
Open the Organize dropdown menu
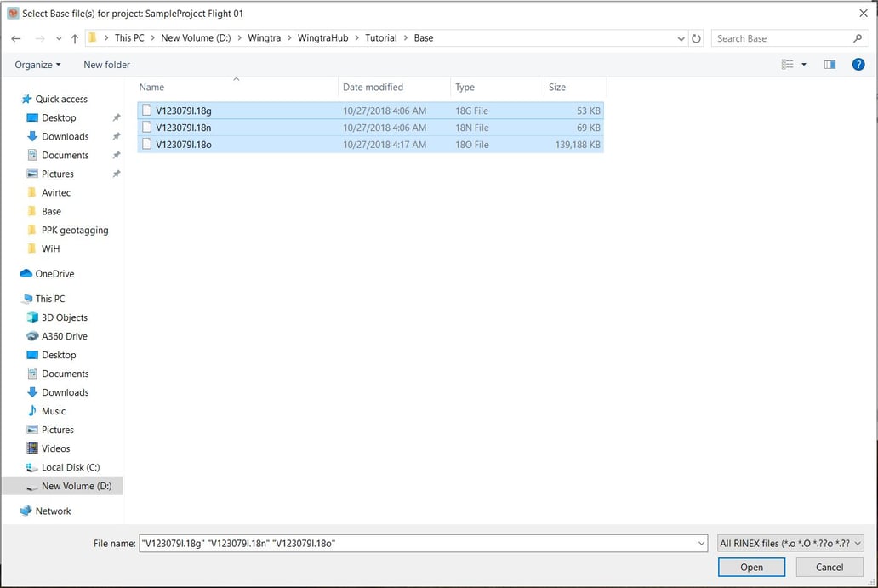[x=37, y=64]
